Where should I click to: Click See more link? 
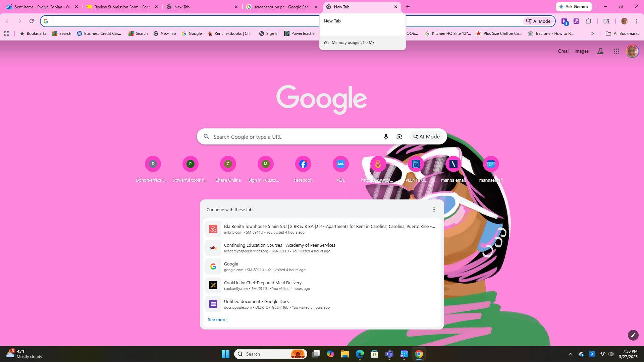217,319
